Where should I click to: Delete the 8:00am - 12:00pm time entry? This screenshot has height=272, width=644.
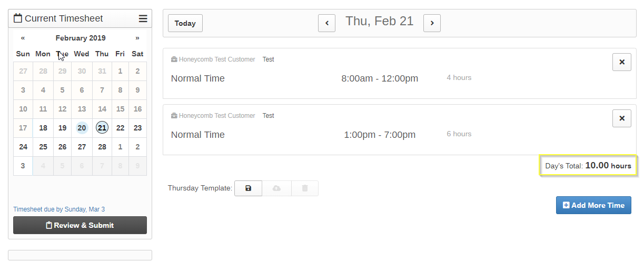[x=621, y=62]
